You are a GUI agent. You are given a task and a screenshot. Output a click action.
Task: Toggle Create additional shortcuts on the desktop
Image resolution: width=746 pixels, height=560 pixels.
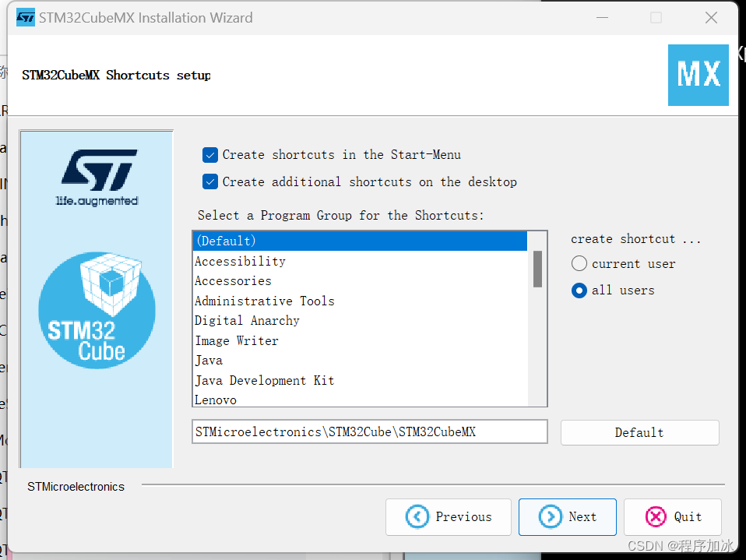point(209,181)
